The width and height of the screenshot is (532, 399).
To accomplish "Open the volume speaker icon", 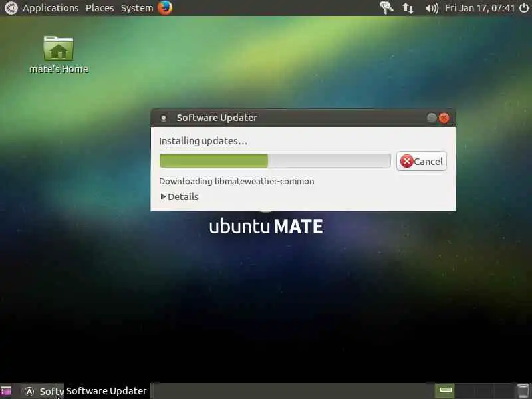I will click(432, 8).
